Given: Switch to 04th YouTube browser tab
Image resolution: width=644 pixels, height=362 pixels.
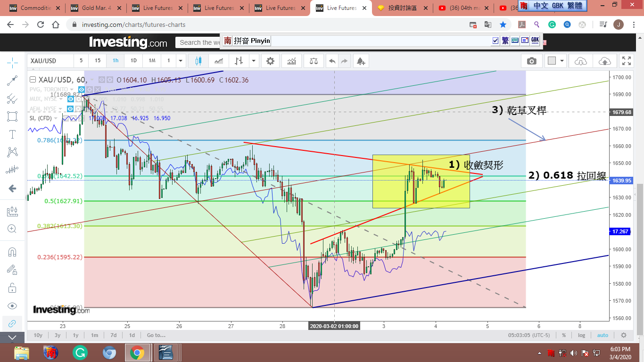Looking at the screenshot, I should [x=463, y=8].
